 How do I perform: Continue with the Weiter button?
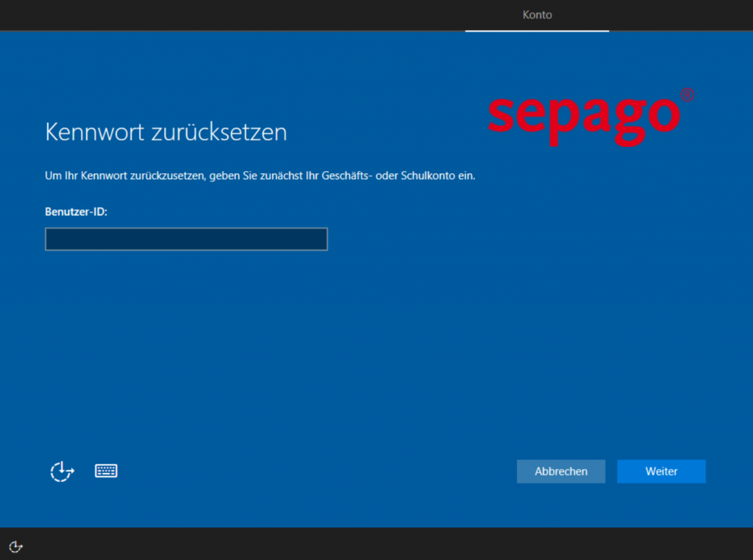(x=661, y=471)
